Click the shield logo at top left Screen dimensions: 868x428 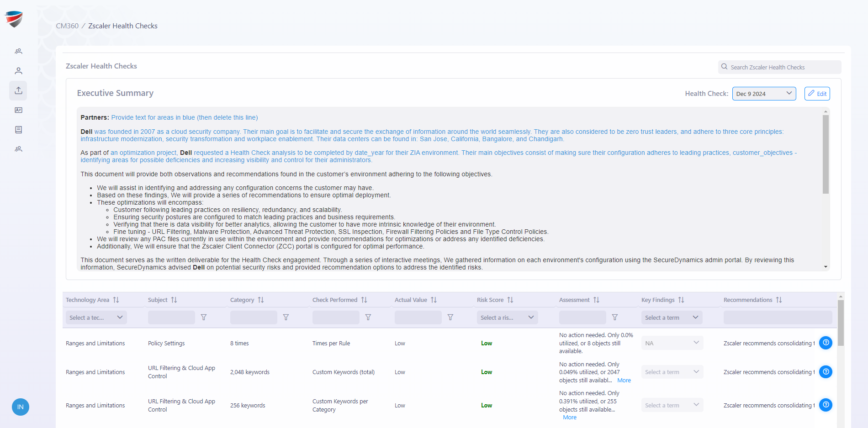tap(14, 19)
